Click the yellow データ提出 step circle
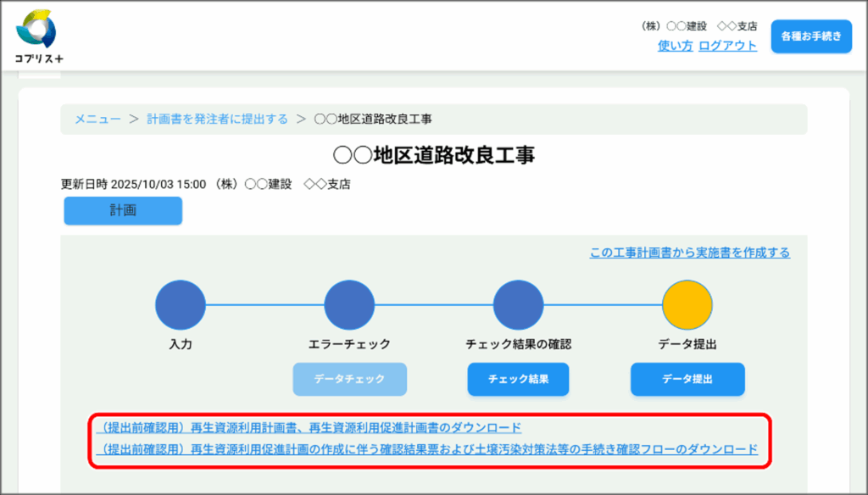Image resolution: width=868 pixels, height=495 pixels. coord(687,305)
